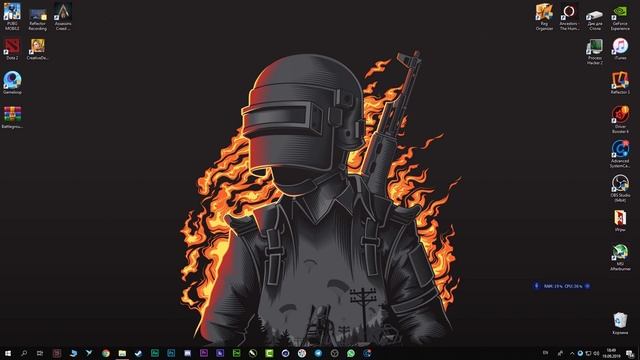This screenshot has height=360, width=640.
Task: Select the drive shortcut left of GeForce Experience
Action: tap(595, 19)
